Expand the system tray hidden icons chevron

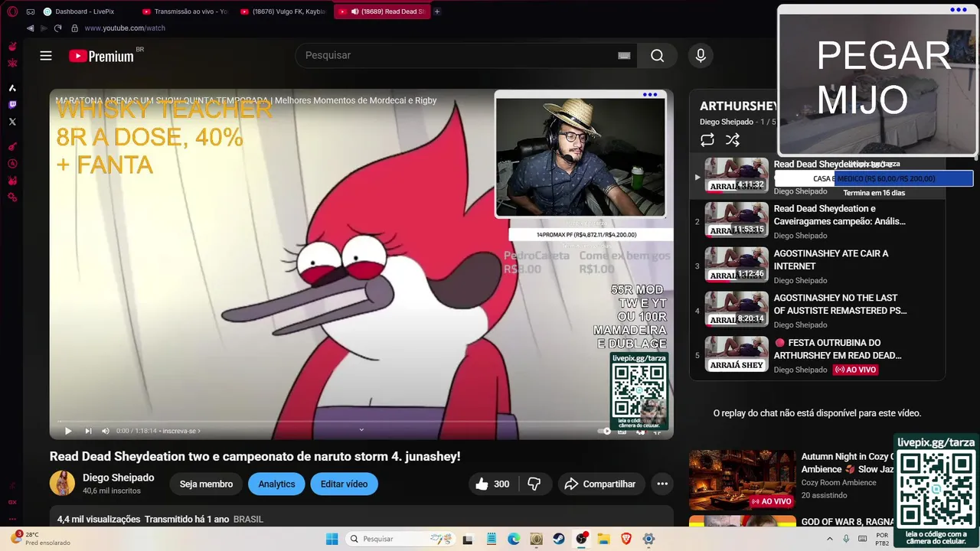point(829,539)
